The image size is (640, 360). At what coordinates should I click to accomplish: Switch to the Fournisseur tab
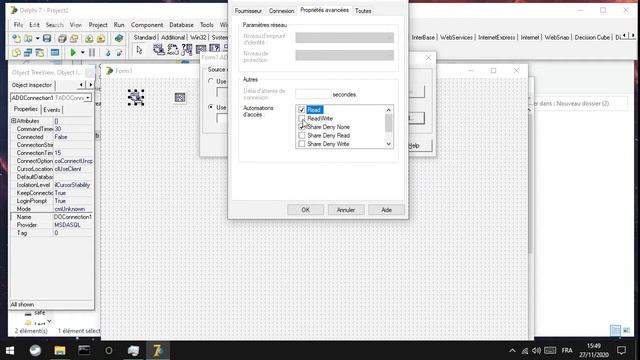(x=248, y=11)
